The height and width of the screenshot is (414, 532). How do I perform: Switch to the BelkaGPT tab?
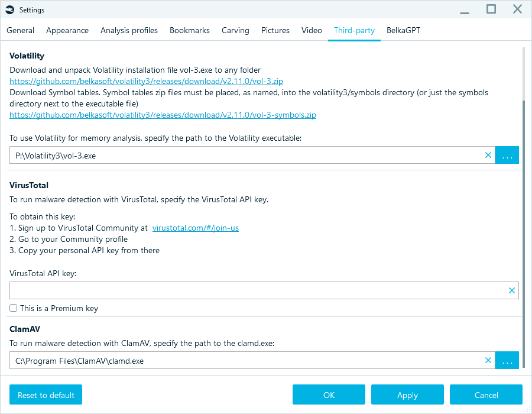(x=403, y=30)
